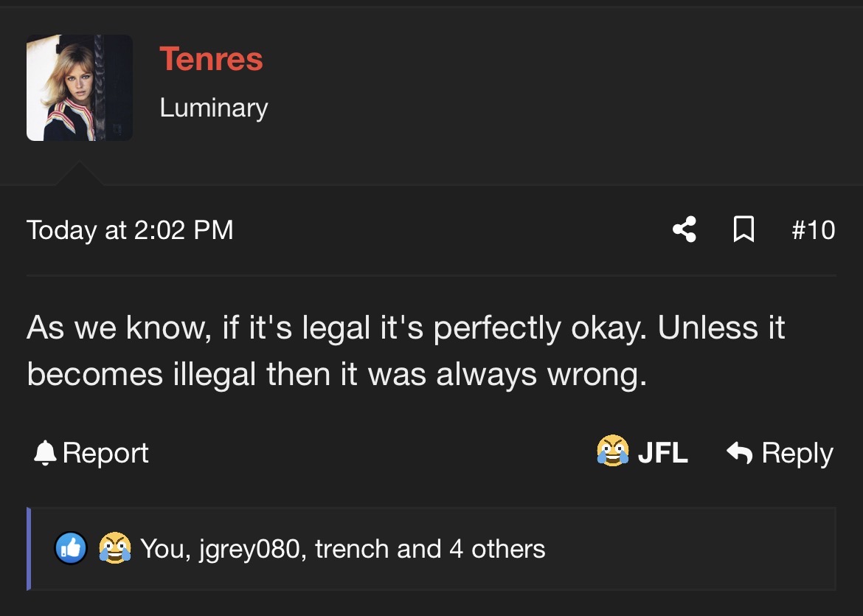Click the blue thumbs-up reaction icon
Screen dimensions: 863x616
pos(71,548)
